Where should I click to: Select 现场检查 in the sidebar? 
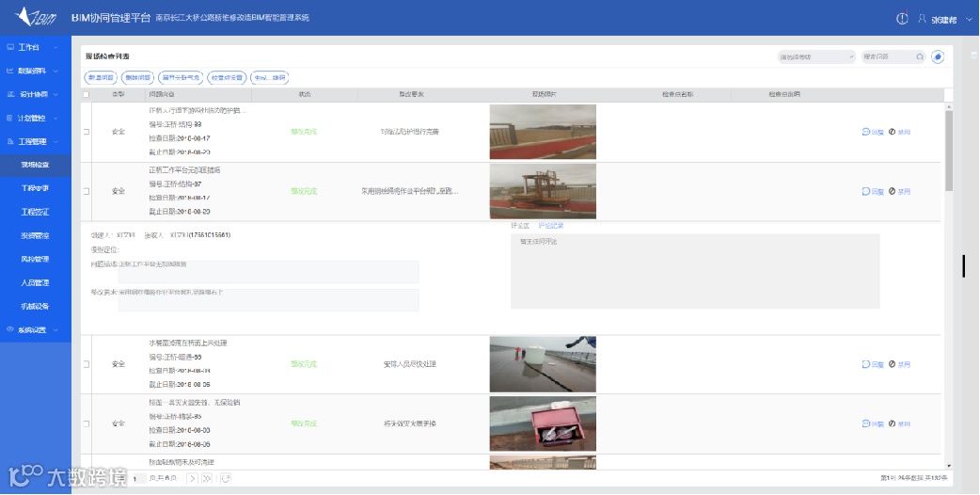36,165
